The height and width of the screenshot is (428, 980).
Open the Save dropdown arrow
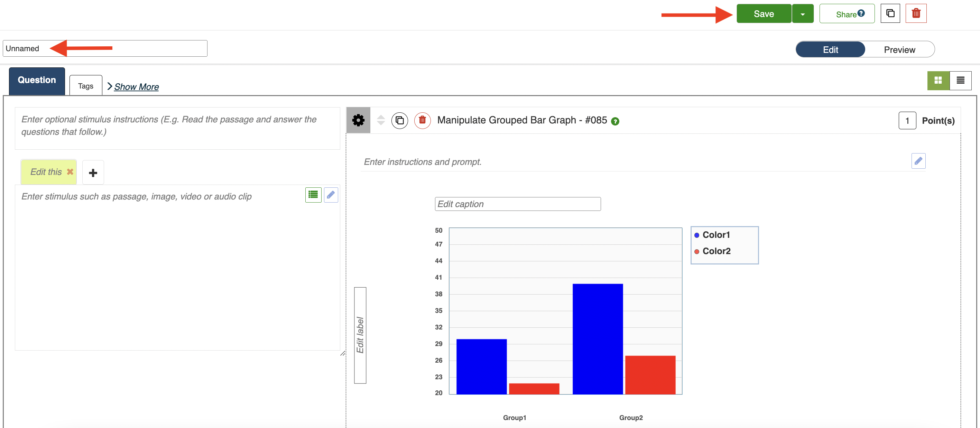coord(802,14)
